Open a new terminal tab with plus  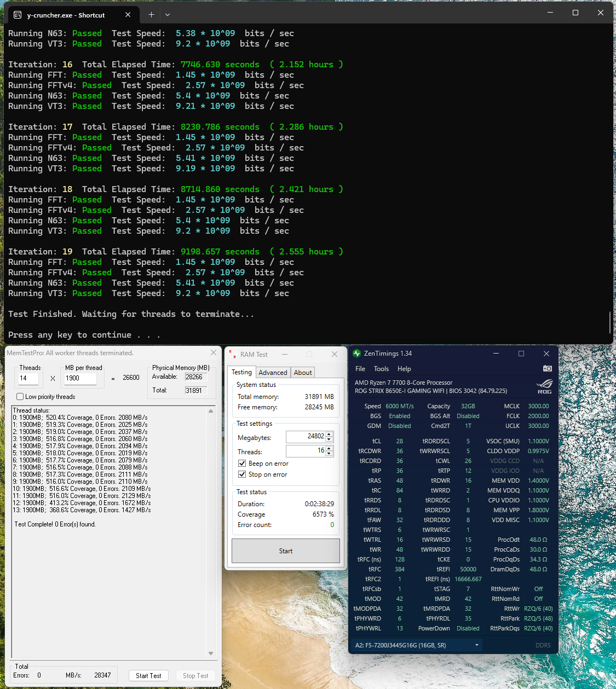tap(151, 15)
